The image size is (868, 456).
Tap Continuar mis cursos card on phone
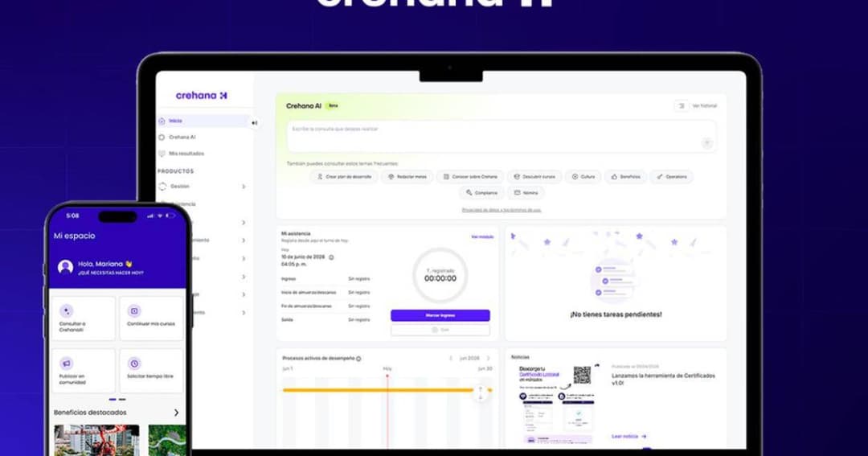[151, 318]
